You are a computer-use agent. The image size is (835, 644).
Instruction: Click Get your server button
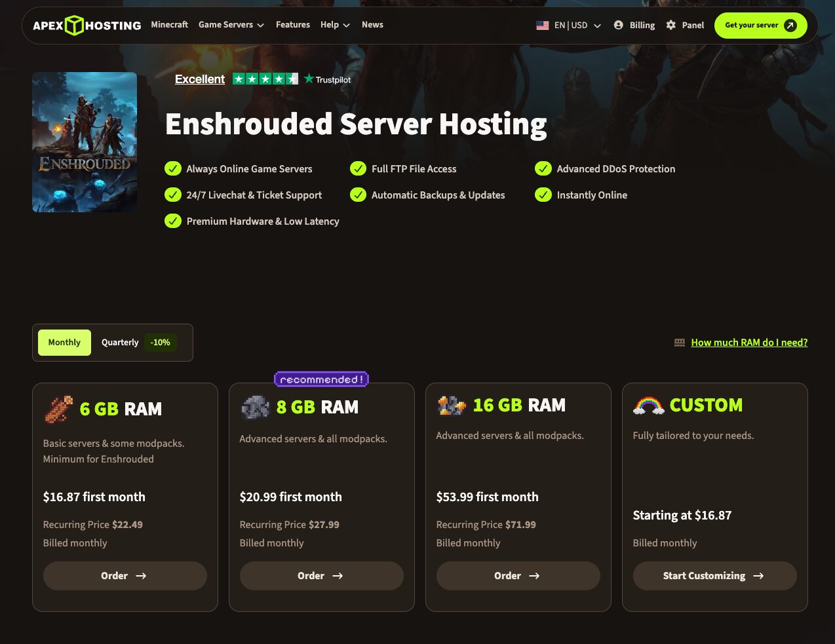point(761,26)
